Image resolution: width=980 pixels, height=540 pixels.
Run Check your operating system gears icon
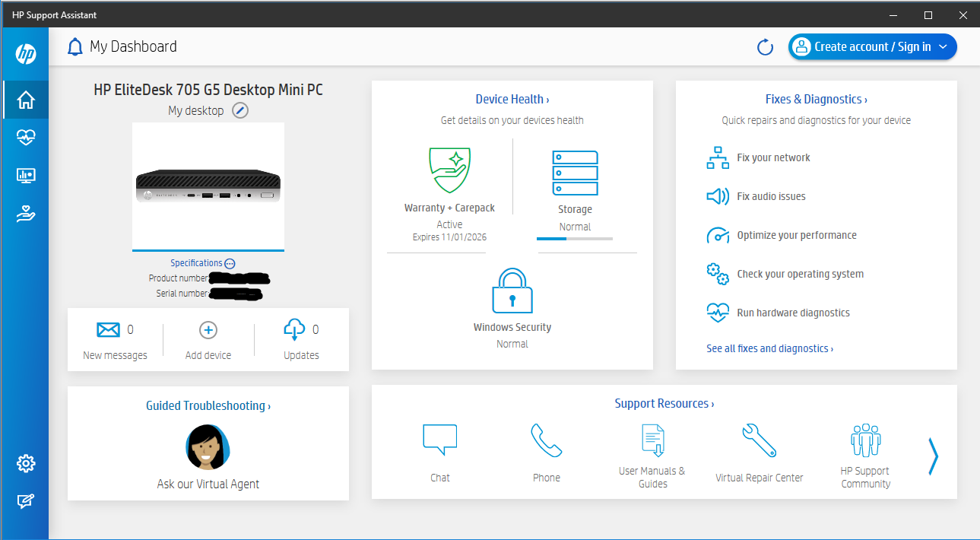[717, 273]
